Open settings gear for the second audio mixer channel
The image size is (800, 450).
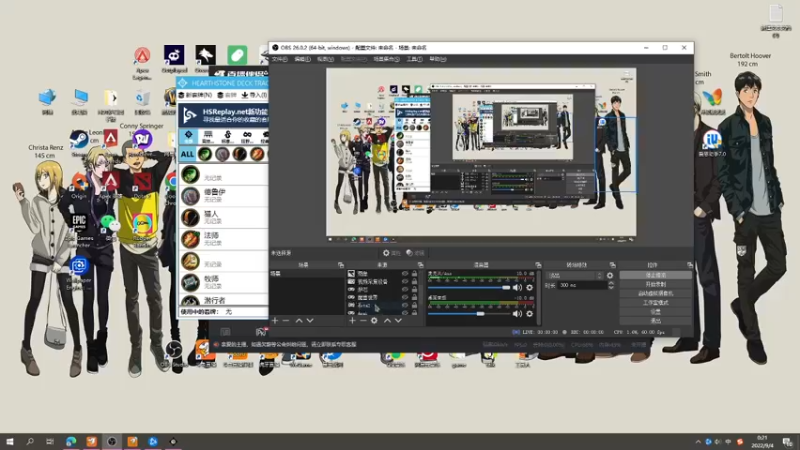click(530, 314)
